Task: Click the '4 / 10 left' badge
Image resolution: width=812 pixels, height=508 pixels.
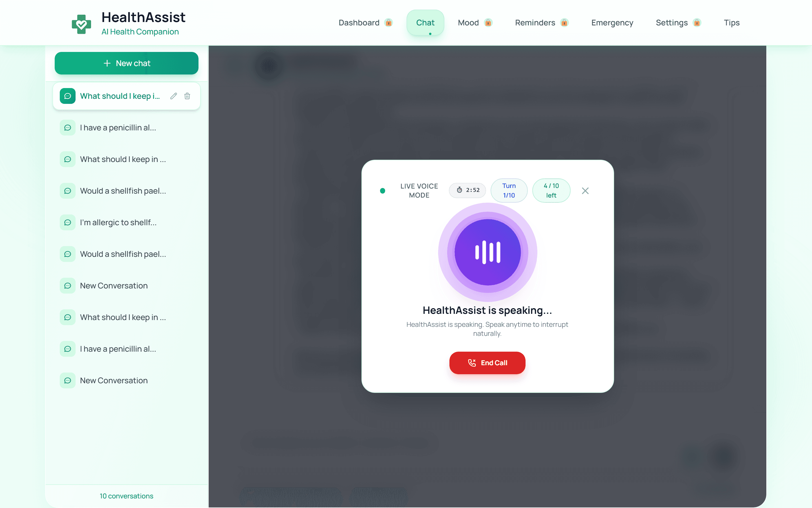Action: [551, 190]
